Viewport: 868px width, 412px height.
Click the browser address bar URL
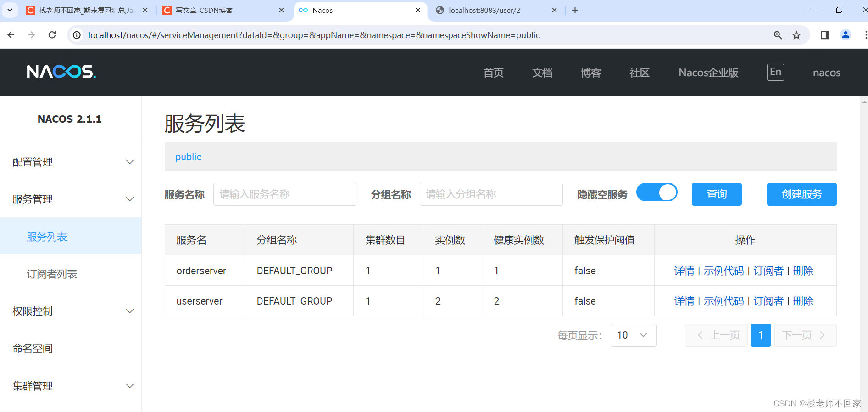click(314, 35)
